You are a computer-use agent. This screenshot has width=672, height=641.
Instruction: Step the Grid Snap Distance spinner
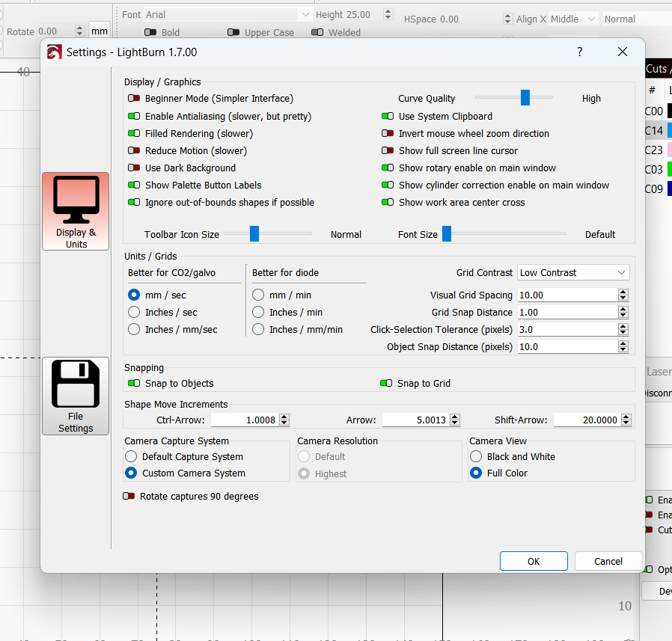(623, 312)
